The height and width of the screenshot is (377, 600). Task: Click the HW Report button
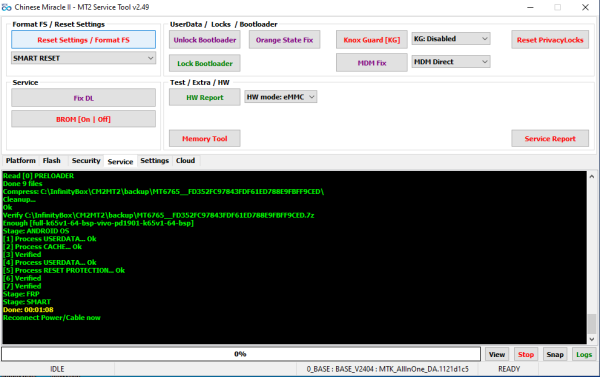point(205,97)
